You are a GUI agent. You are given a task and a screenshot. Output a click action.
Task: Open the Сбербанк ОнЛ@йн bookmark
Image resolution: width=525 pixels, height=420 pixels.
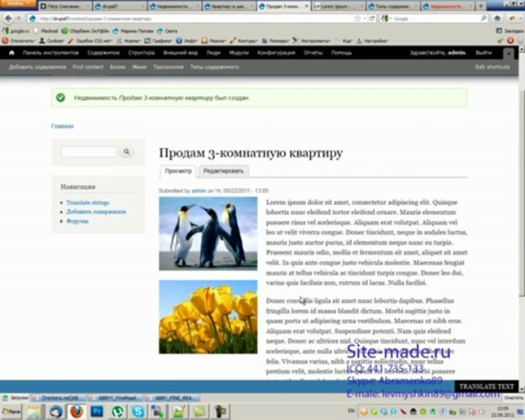click(x=85, y=31)
